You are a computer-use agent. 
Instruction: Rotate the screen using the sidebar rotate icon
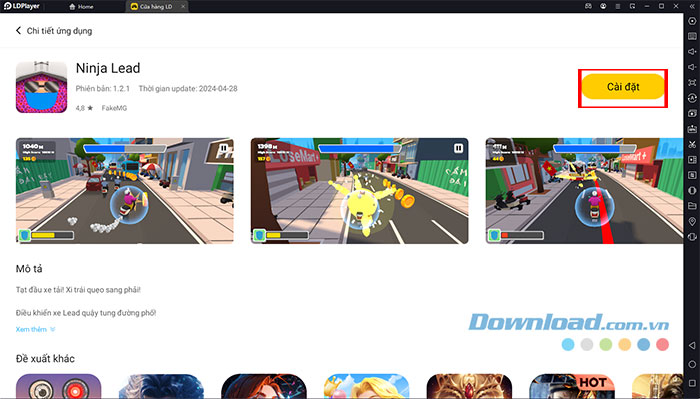pos(692,237)
